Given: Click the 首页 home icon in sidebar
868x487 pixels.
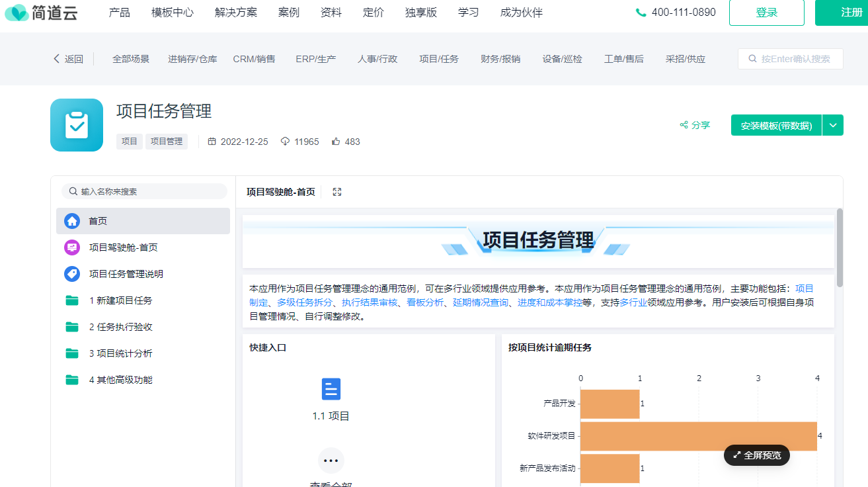Looking at the screenshot, I should 72,221.
